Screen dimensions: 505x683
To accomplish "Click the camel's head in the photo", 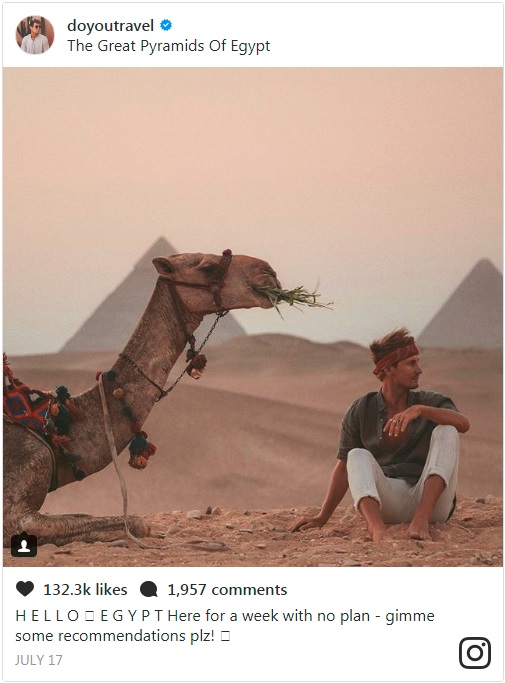I will [216, 279].
